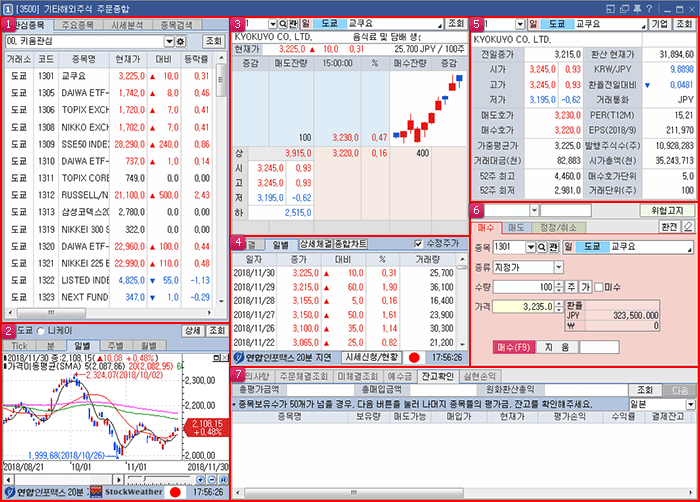Click the 상세 button above the chart
This screenshot has width=700, height=502.
193,331
